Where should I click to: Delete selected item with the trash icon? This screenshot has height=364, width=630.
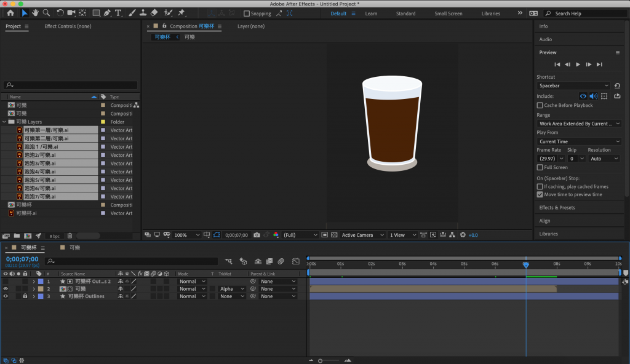tap(70, 235)
